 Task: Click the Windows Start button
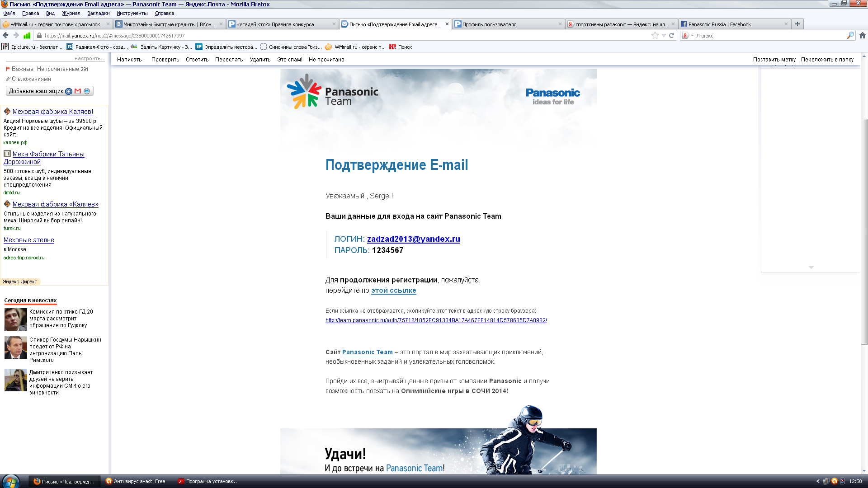[10, 481]
